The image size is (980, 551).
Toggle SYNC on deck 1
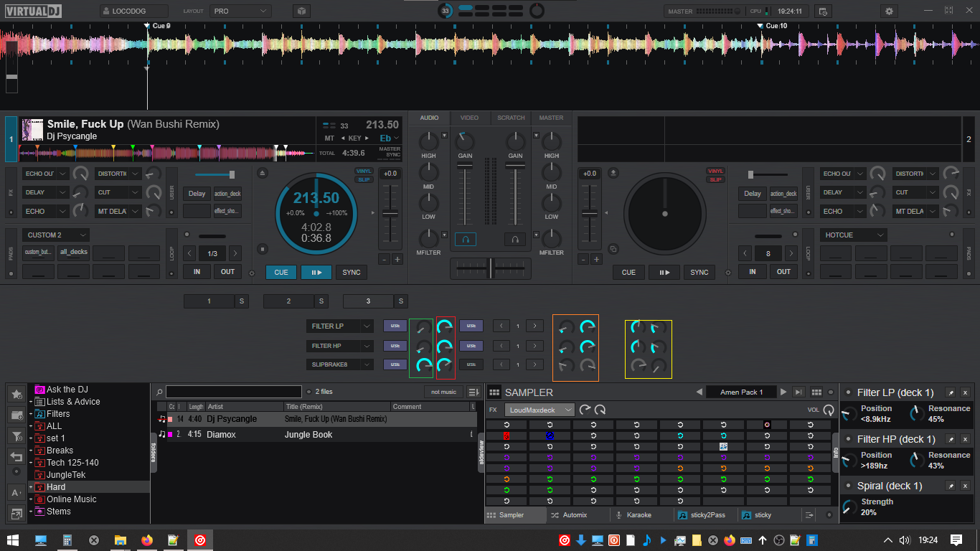pos(352,273)
